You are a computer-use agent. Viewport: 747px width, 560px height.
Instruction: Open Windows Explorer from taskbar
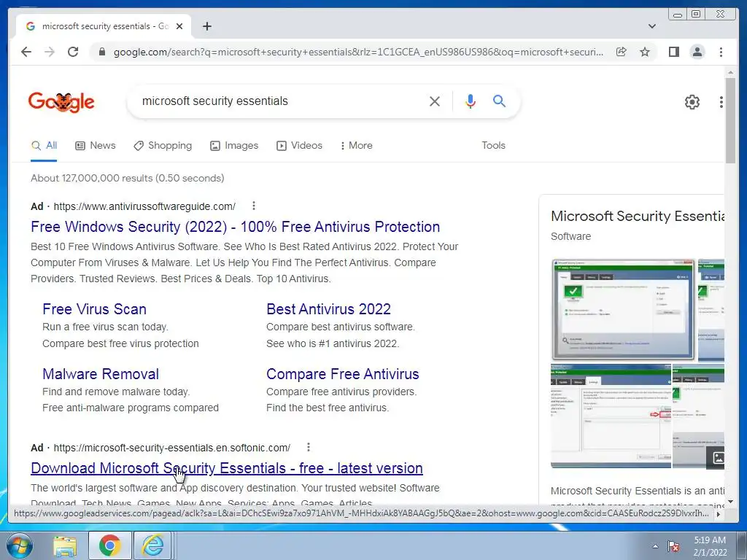pos(65,545)
